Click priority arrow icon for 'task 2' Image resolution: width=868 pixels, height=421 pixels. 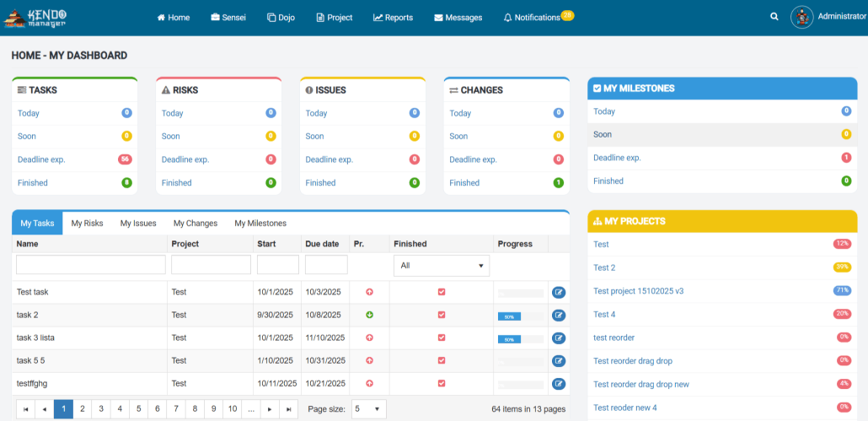tap(370, 315)
